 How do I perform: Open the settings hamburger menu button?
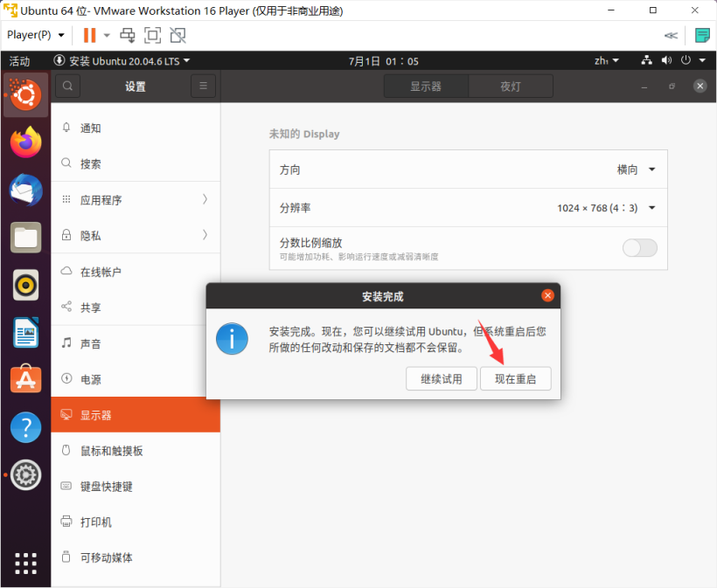pyautogui.click(x=203, y=86)
